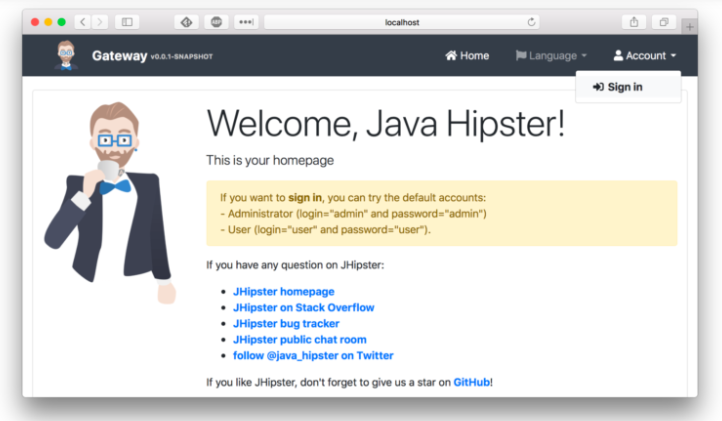722x421 pixels.
Task: Click the dots extension toolbar icon
Action: (246, 22)
